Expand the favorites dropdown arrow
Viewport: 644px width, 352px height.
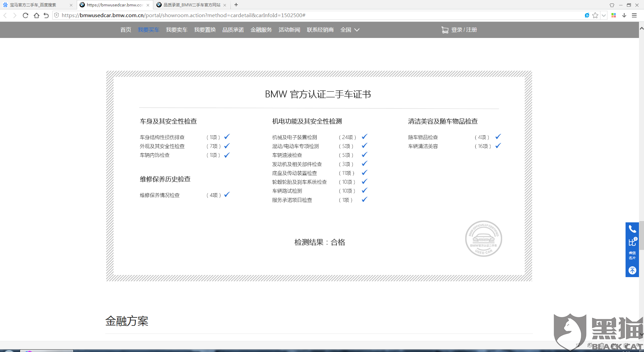[604, 15]
